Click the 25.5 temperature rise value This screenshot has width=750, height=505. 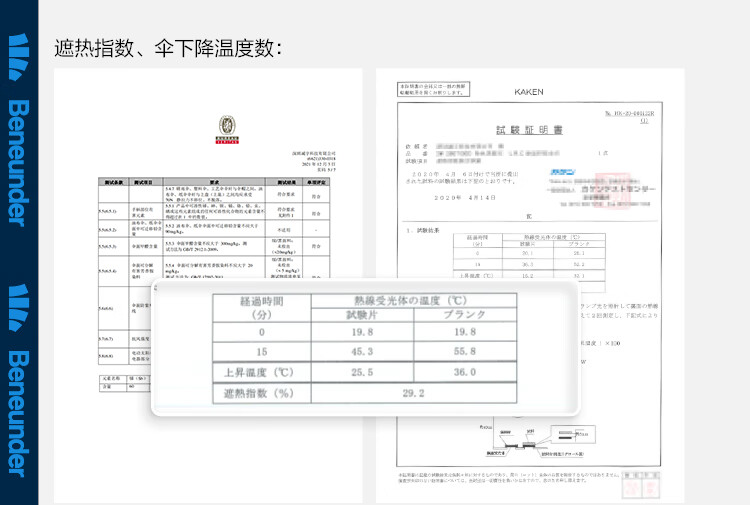point(362,372)
